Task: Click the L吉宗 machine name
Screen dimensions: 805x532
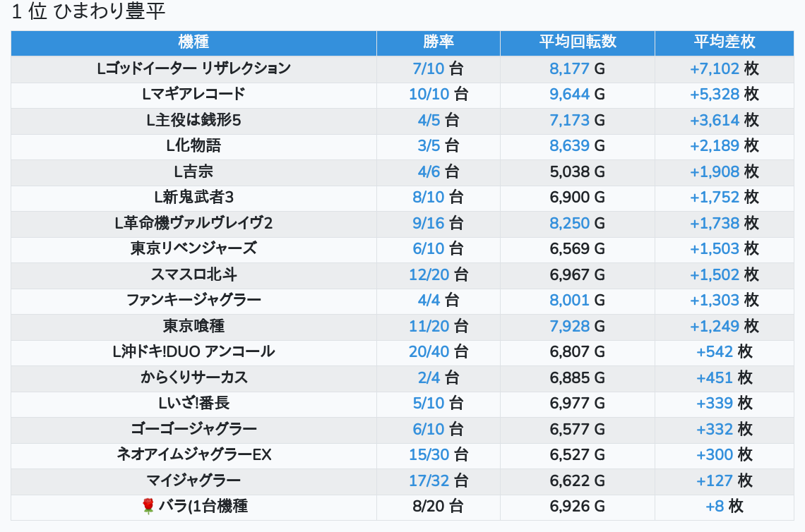Action: pos(193,171)
